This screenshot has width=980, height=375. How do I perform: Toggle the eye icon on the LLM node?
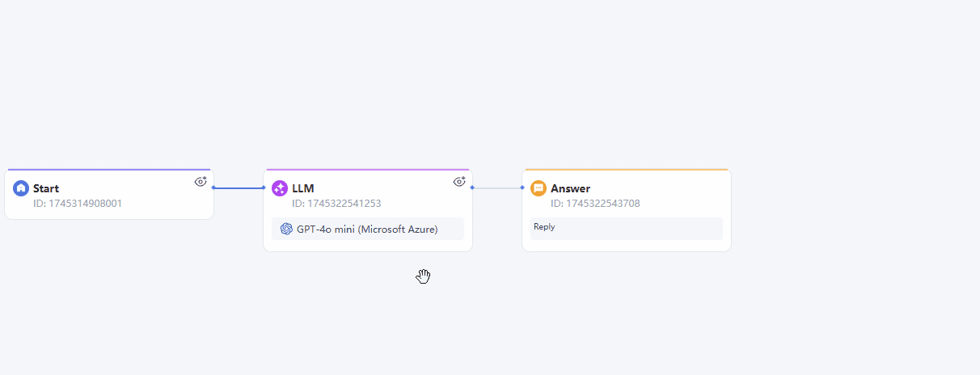click(459, 182)
